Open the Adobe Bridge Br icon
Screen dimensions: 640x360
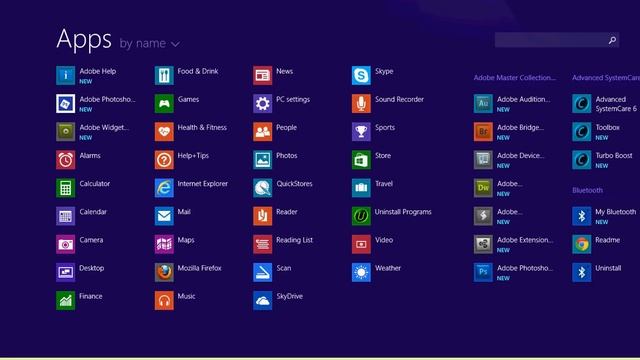pyautogui.click(x=483, y=131)
